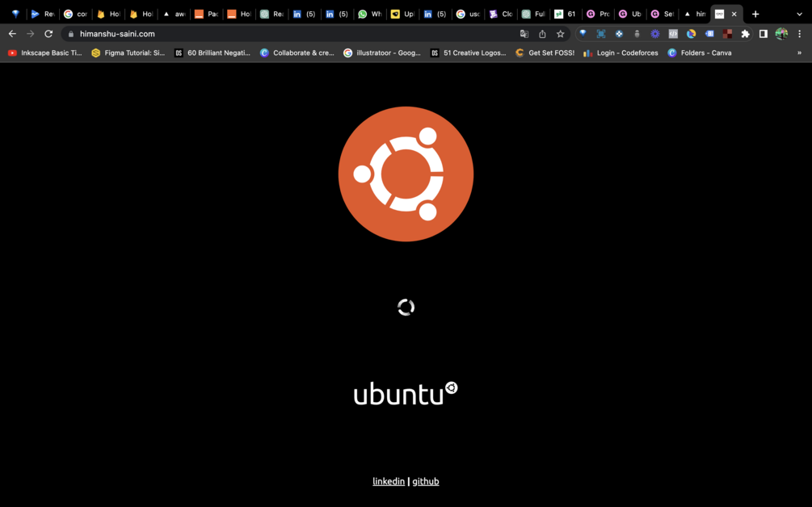The image size is (812, 507).
Task: Switch to the 'Rev' tab
Action: click(43, 15)
